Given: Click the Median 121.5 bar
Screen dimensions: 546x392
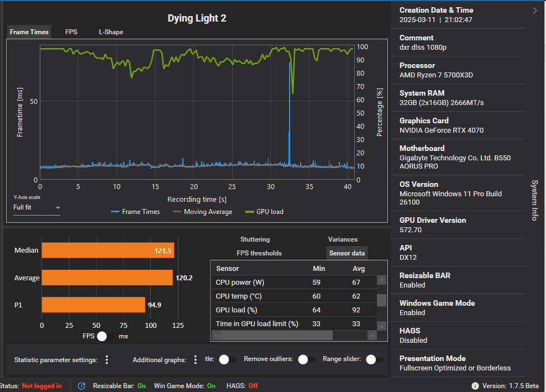Looking at the screenshot, I should coord(108,250).
